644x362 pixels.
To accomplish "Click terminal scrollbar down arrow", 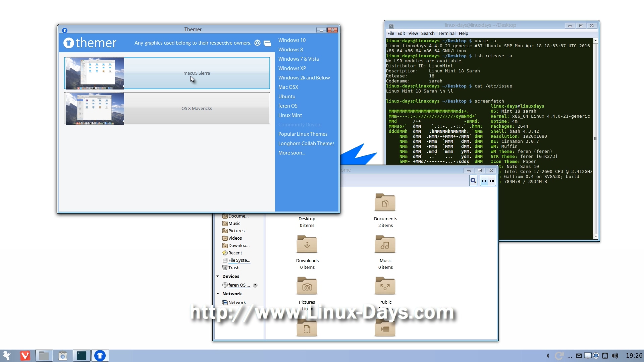I will (x=596, y=237).
